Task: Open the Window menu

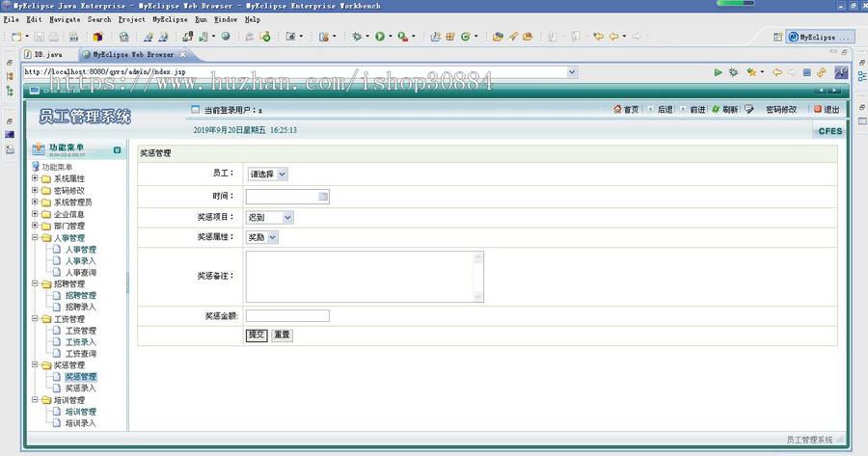Action: tap(226, 19)
